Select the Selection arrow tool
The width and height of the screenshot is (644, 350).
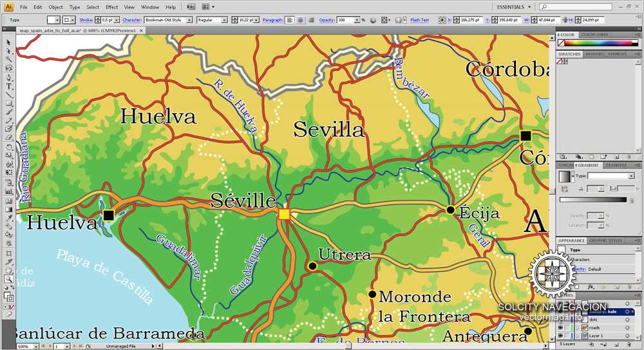tap(8, 43)
